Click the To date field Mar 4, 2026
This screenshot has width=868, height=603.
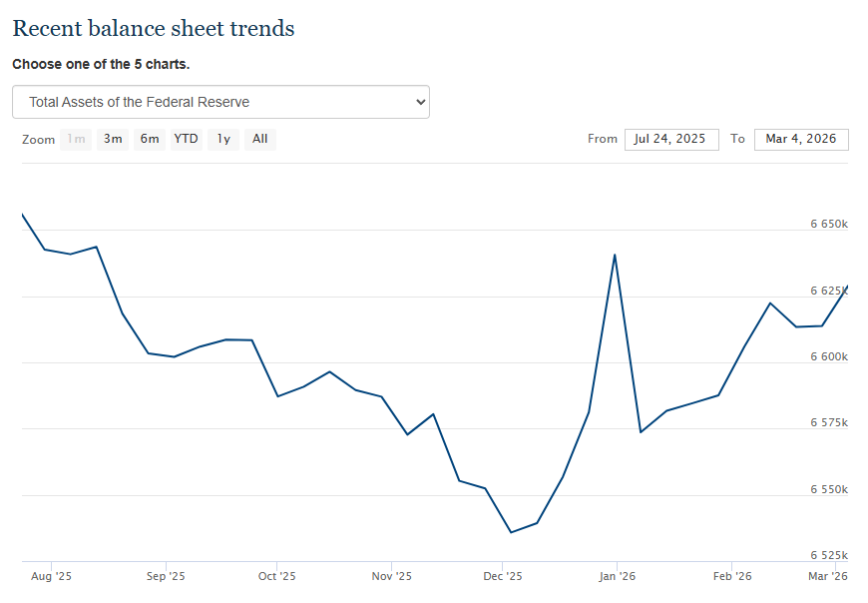click(801, 139)
